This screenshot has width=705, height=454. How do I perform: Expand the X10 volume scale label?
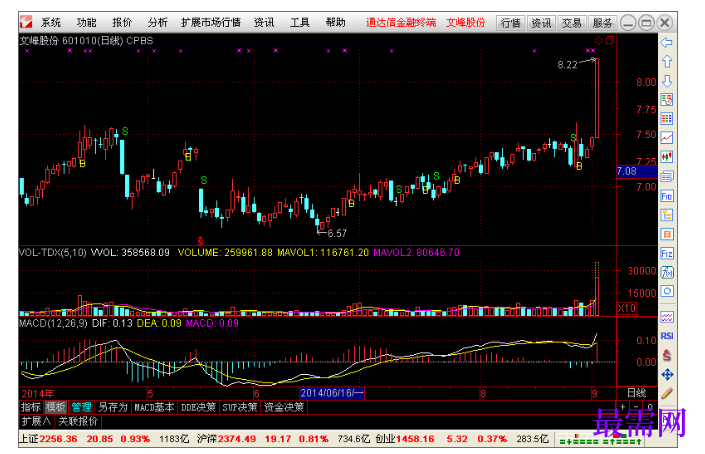point(626,308)
